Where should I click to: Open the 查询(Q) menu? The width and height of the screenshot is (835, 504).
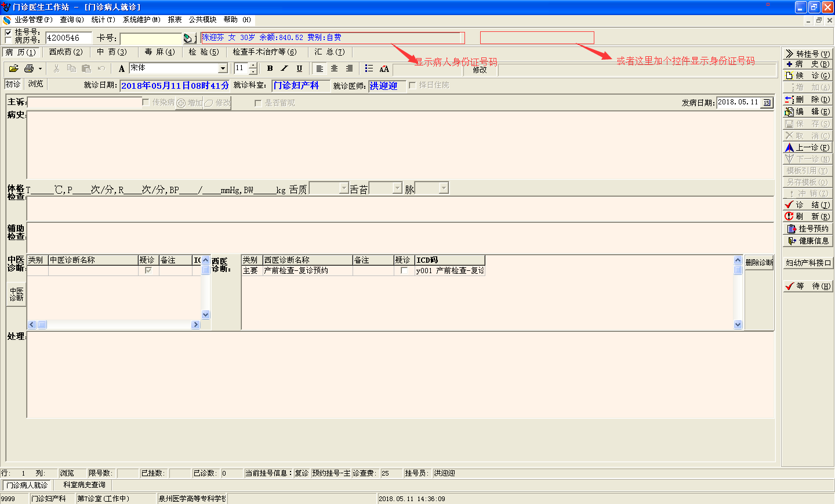(72, 20)
